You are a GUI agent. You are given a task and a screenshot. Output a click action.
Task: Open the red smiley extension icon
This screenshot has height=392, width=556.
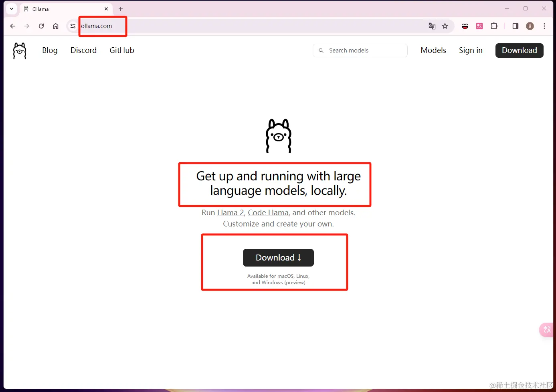(465, 26)
